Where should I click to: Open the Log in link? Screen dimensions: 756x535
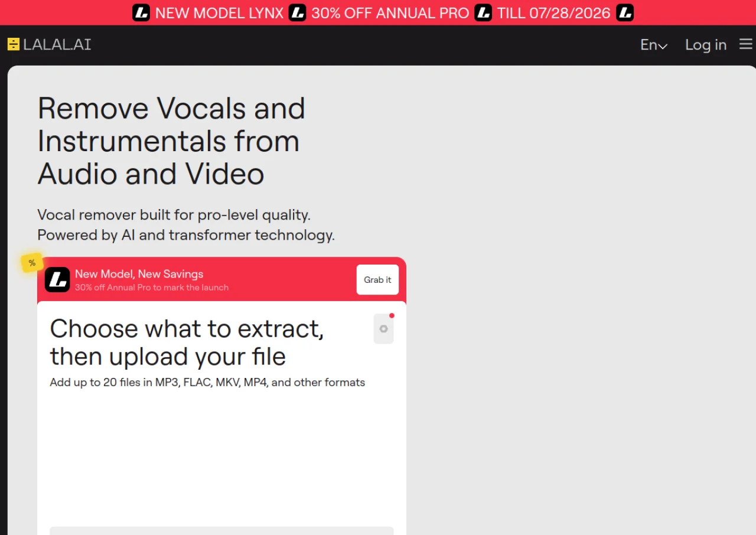tap(706, 45)
